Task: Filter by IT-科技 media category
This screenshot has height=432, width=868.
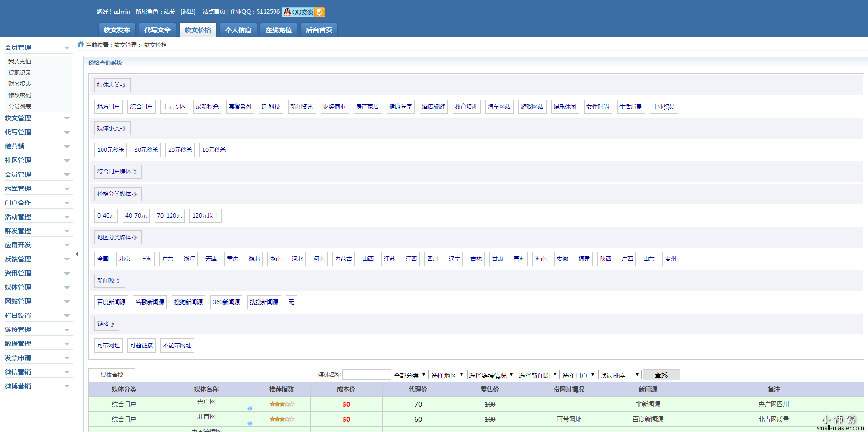Action: 271,107
